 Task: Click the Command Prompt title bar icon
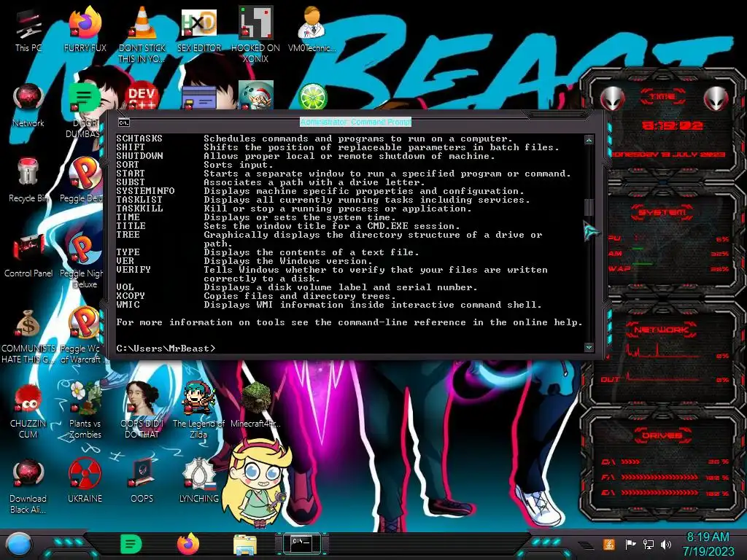124,122
